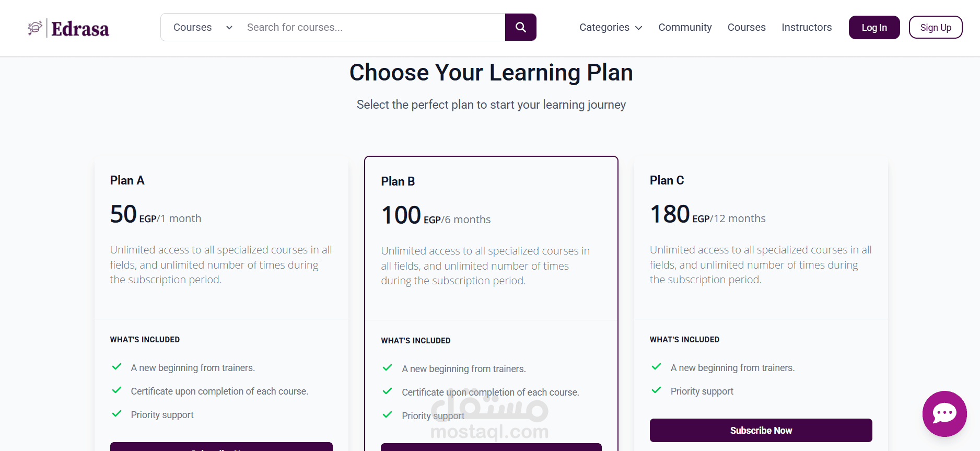Click Plan B Certificate checkmark icon
Viewport: 980px width, 451px height.
(x=388, y=391)
